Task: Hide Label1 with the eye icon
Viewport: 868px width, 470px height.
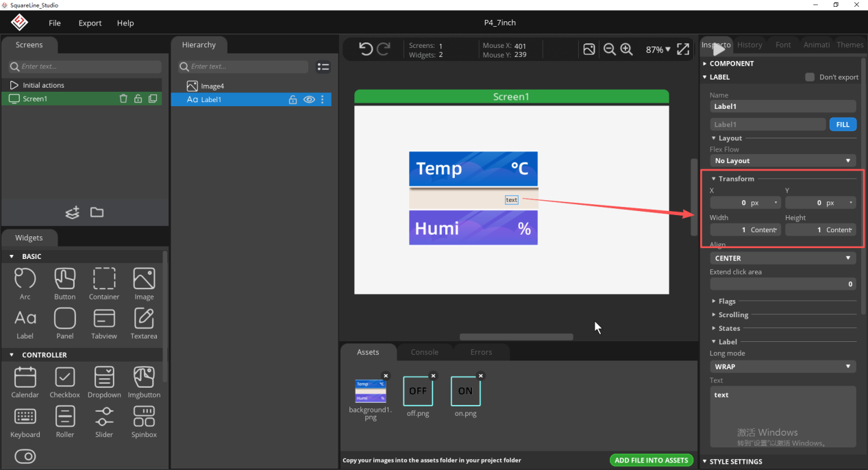Action: 309,100
